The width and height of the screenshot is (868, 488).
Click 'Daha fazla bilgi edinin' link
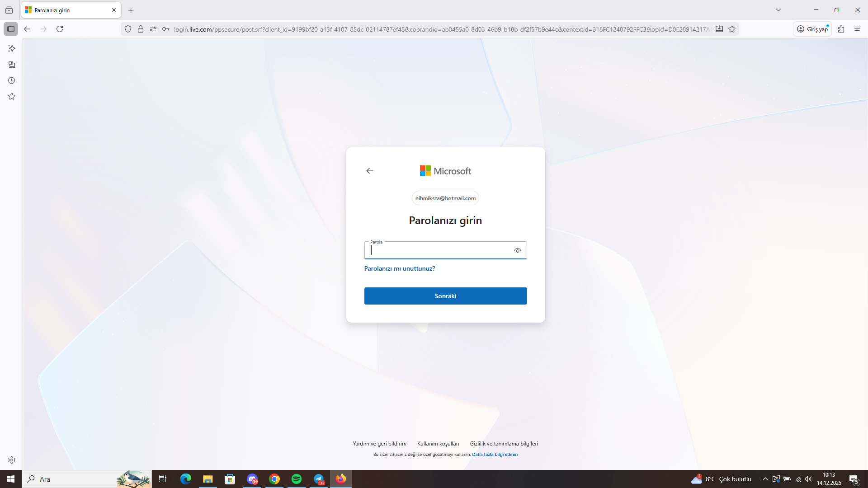click(x=495, y=455)
